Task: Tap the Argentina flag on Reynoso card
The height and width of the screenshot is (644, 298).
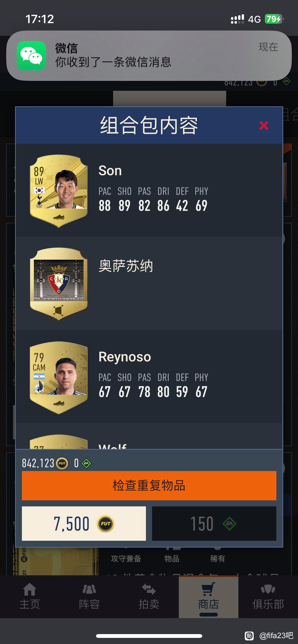Action: 39,376
